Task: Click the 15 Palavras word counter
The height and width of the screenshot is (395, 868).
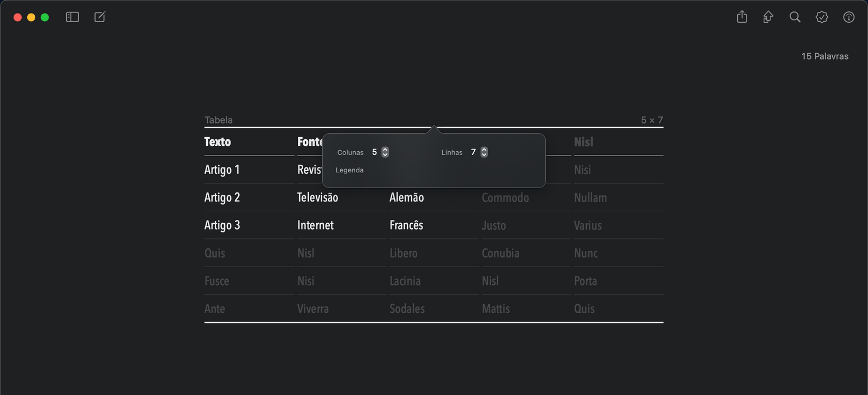Action: [825, 56]
